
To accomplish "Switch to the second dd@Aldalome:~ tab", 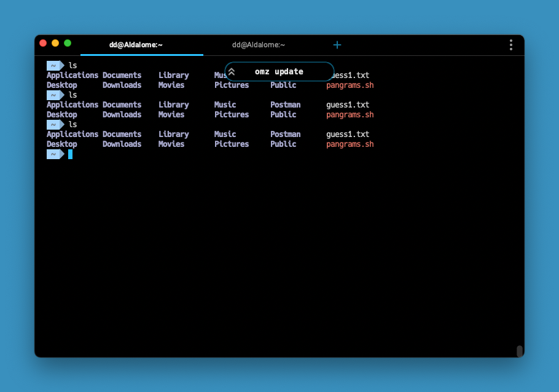I will [x=258, y=44].
